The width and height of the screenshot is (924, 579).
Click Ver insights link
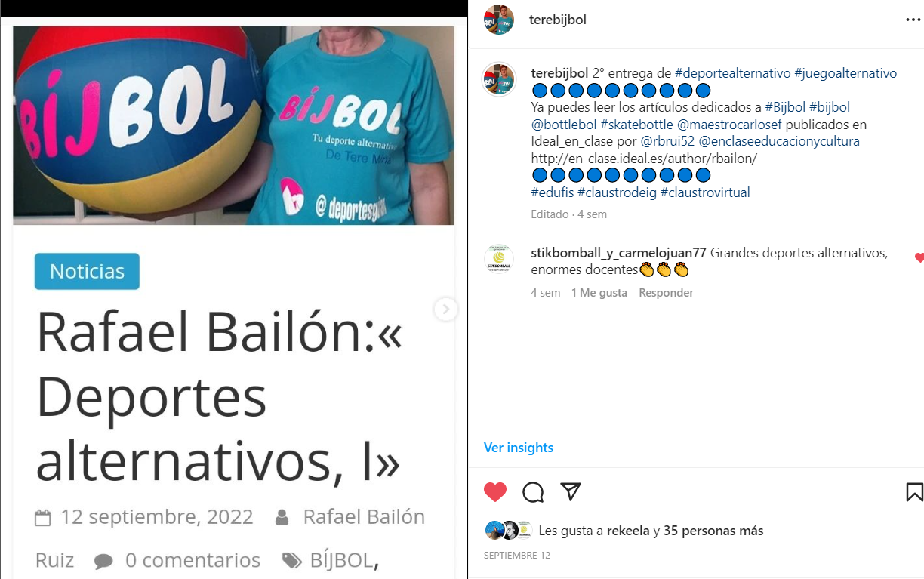[x=519, y=448]
